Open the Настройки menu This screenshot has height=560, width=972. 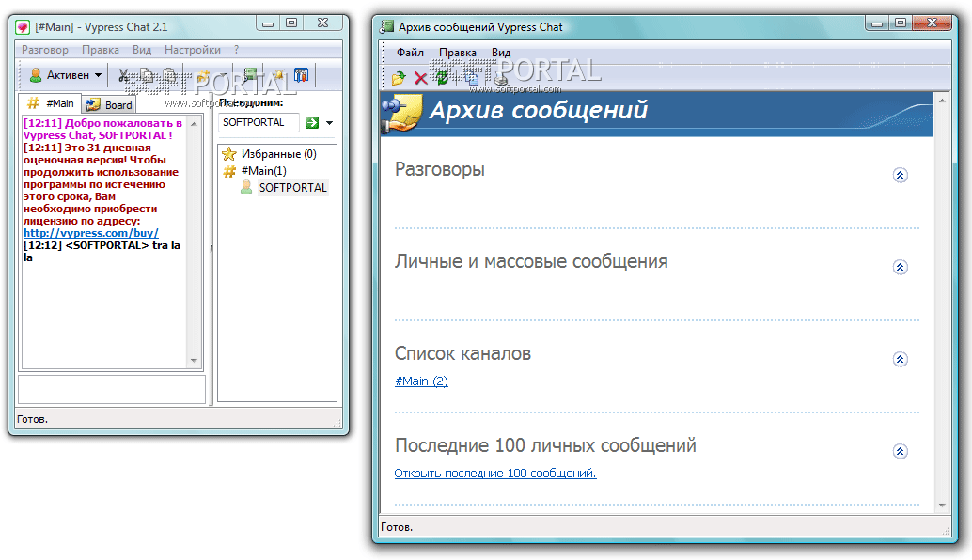coord(192,50)
